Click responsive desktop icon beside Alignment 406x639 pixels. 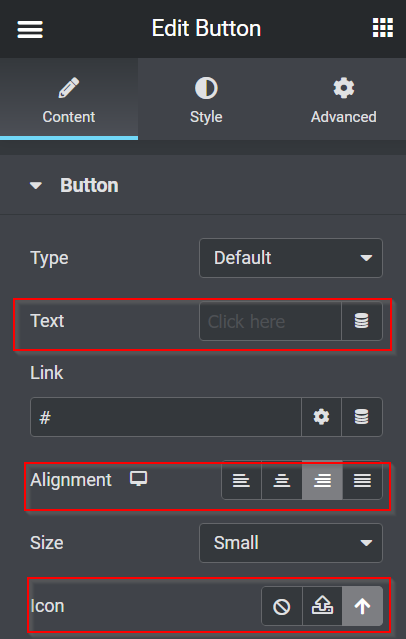[x=139, y=479]
